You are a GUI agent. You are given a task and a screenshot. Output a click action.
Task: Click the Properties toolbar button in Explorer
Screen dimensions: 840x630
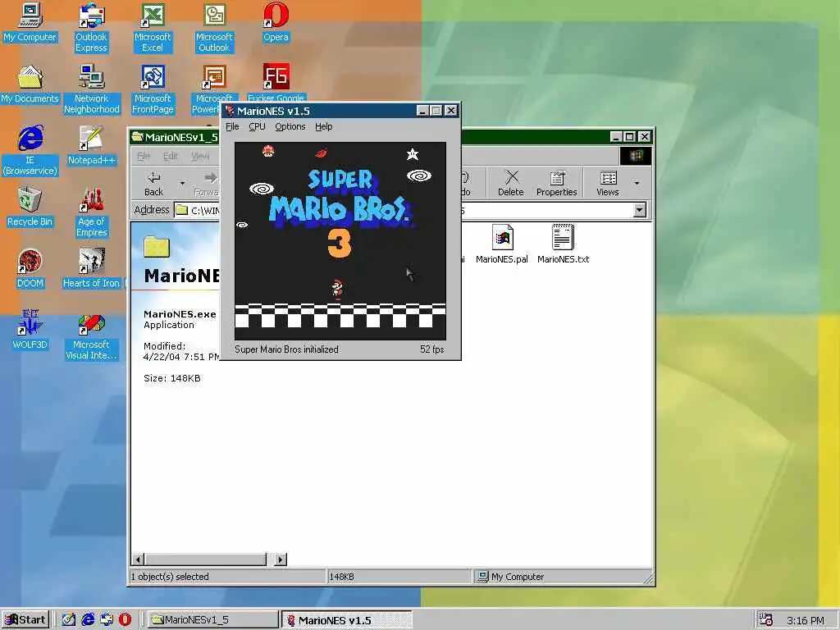tap(557, 183)
